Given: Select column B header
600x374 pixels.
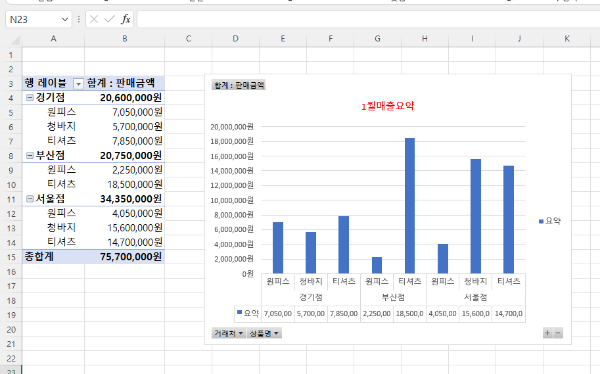Looking at the screenshot, I should [125, 39].
